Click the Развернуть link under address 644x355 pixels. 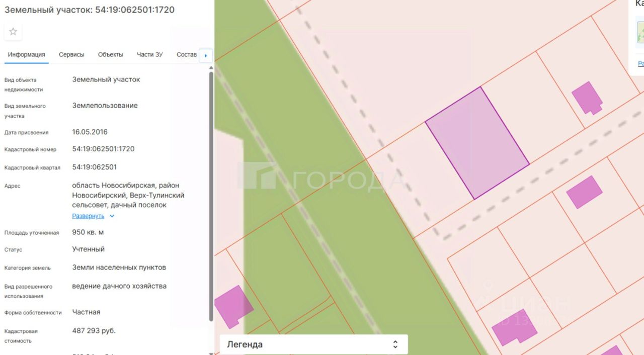(x=88, y=216)
